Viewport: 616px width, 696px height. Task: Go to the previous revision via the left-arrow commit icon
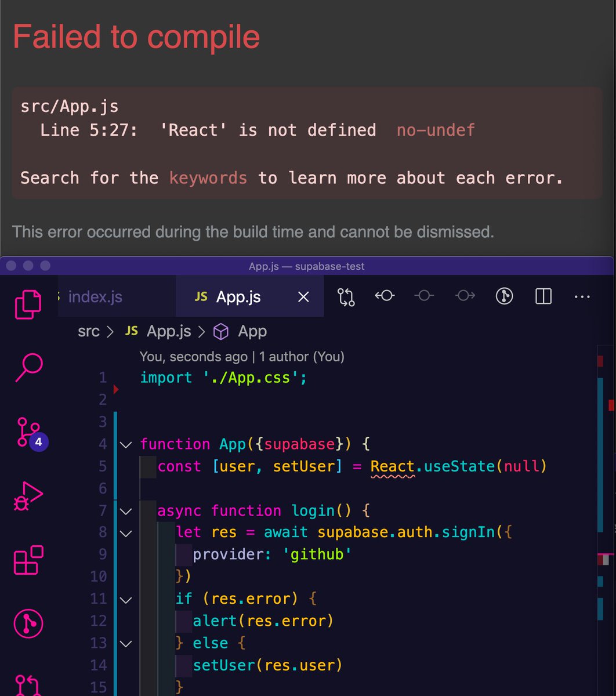tap(384, 296)
